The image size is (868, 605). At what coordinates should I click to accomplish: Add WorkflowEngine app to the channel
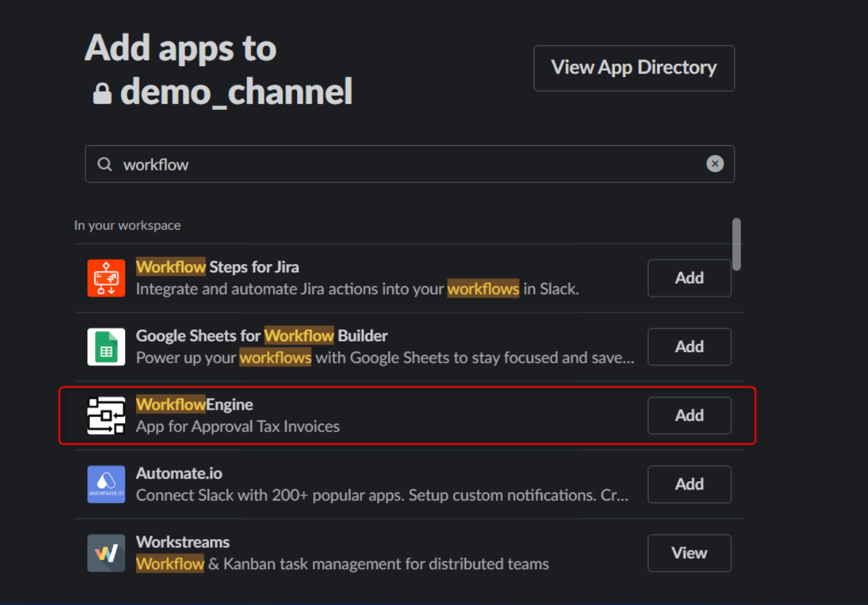pos(688,415)
